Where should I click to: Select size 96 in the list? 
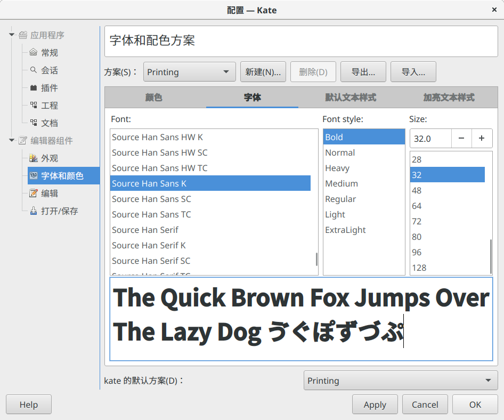448,252
